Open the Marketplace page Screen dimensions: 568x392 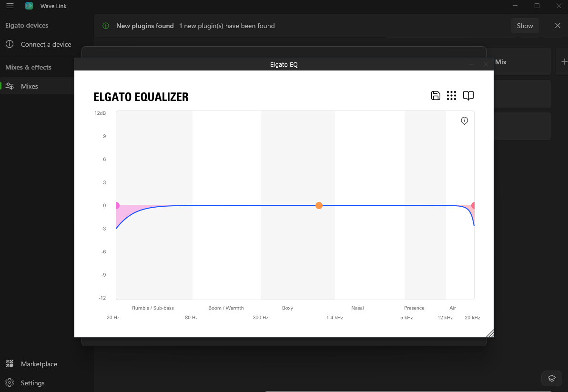tap(39, 364)
